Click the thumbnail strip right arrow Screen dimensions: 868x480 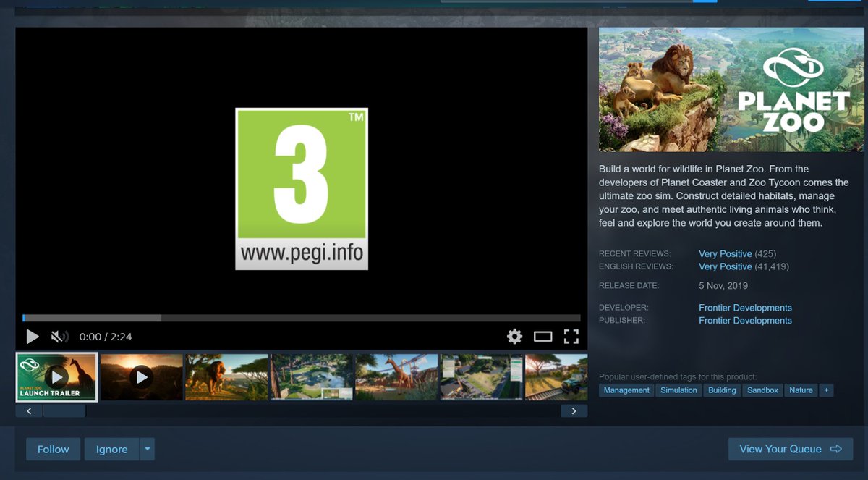click(574, 411)
